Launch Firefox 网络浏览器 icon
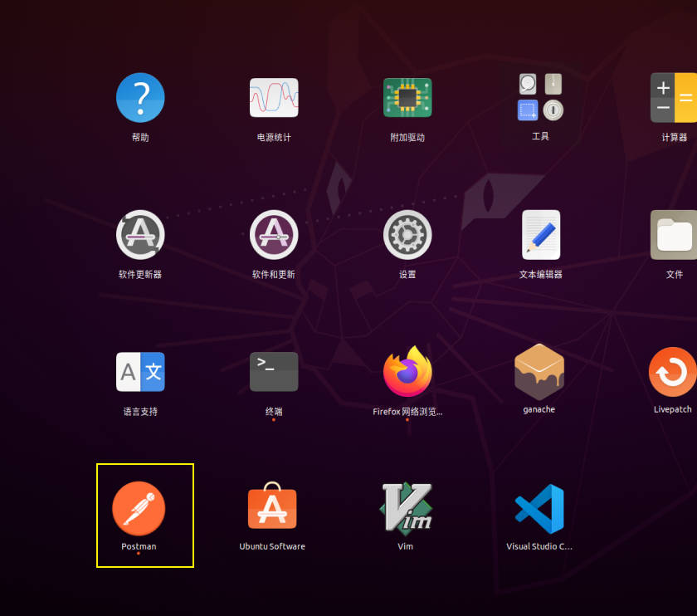Image resolution: width=697 pixels, height=616 pixels. tap(407, 371)
